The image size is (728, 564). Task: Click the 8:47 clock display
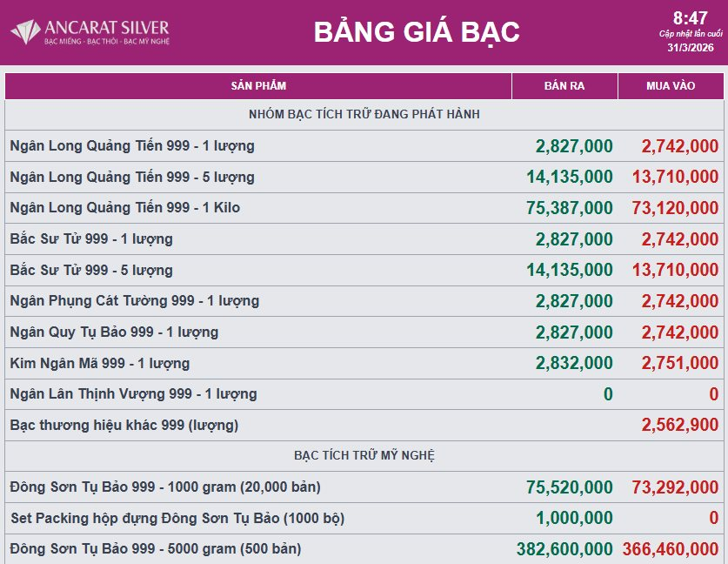pyautogui.click(x=690, y=17)
